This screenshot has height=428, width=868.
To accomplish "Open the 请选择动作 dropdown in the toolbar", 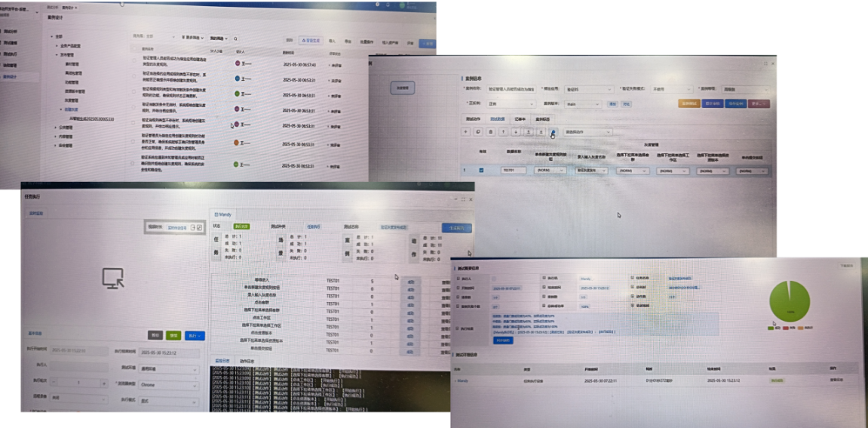I will pos(587,132).
